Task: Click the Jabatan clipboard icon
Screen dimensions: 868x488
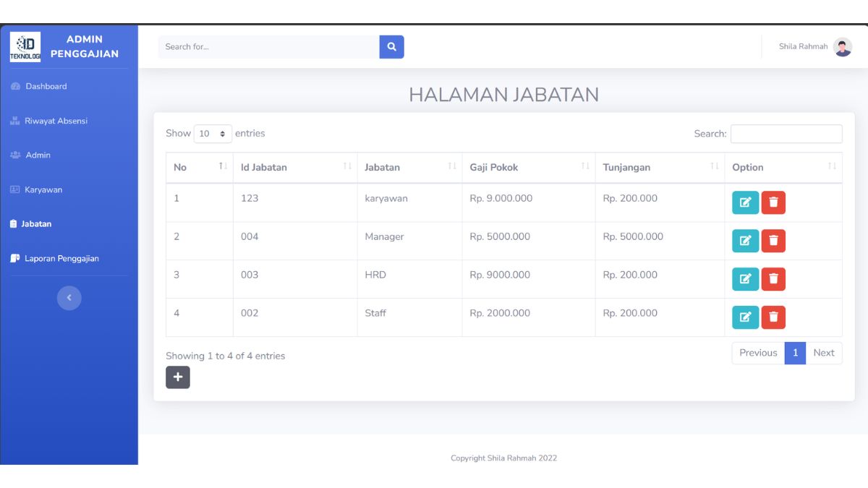Action: pos(14,224)
